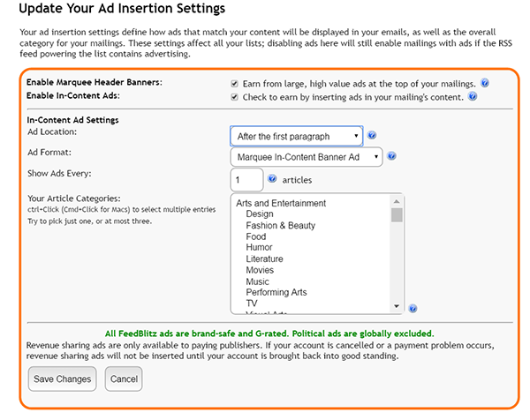Click the category list scrollbar thumb
530x420 pixels.
397,215
